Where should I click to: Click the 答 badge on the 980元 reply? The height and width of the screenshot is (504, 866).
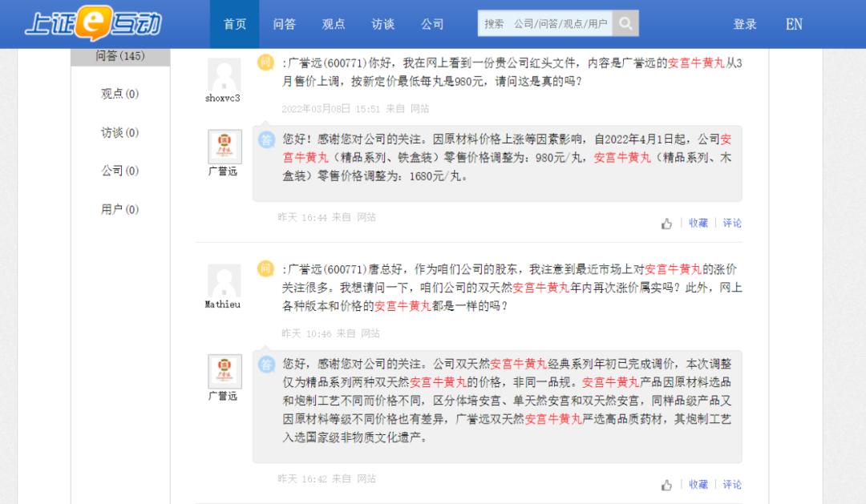pos(266,139)
